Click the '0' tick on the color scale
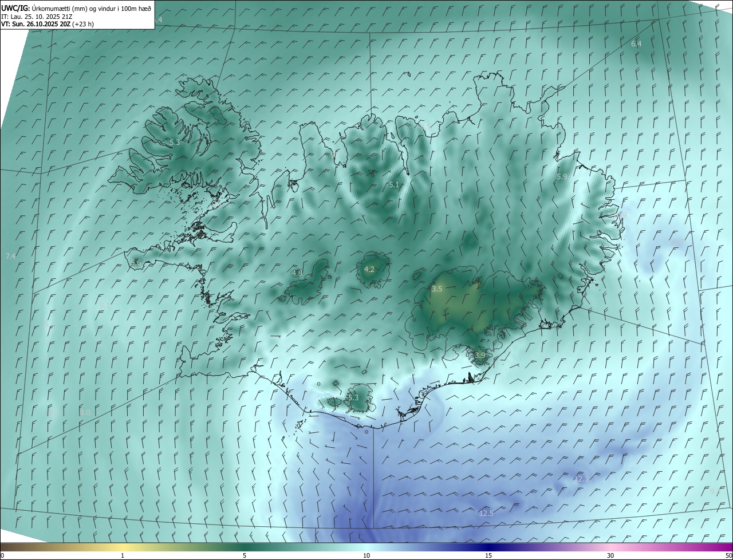 pyautogui.click(x=2, y=555)
